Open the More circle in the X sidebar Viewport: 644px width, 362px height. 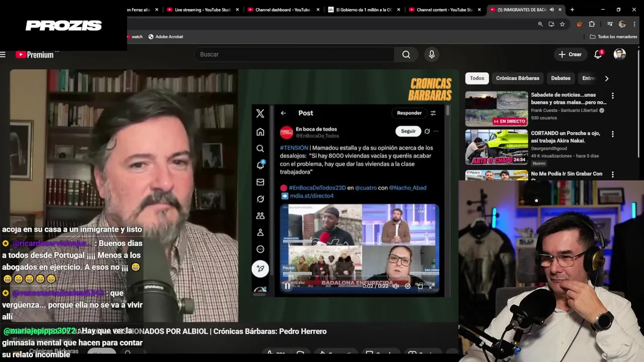(x=260, y=249)
